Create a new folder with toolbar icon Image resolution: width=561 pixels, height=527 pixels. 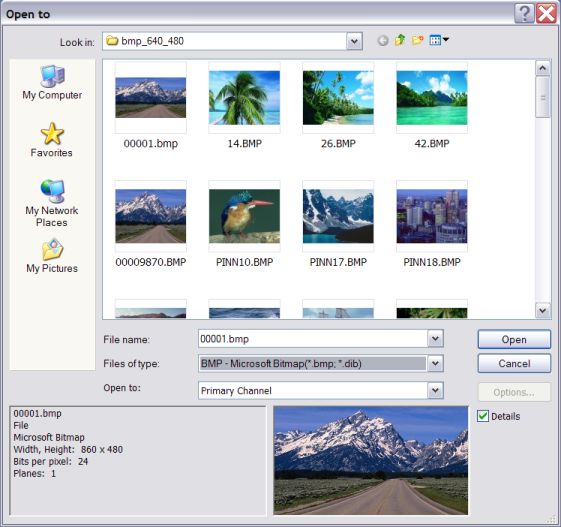click(417, 40)
